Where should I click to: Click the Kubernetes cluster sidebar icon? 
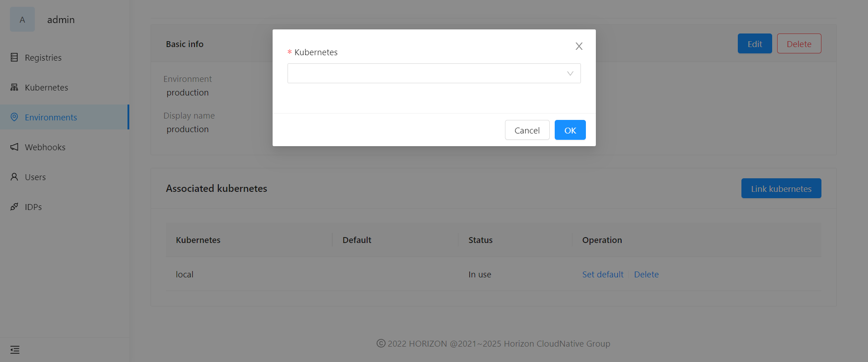pos(14,87)
